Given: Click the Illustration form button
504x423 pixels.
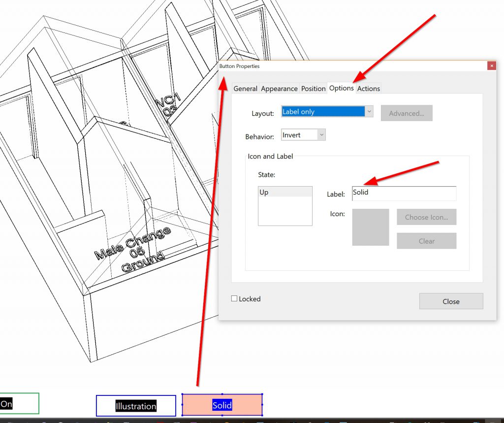Looking at the screenshot, I should pos(136,406).
